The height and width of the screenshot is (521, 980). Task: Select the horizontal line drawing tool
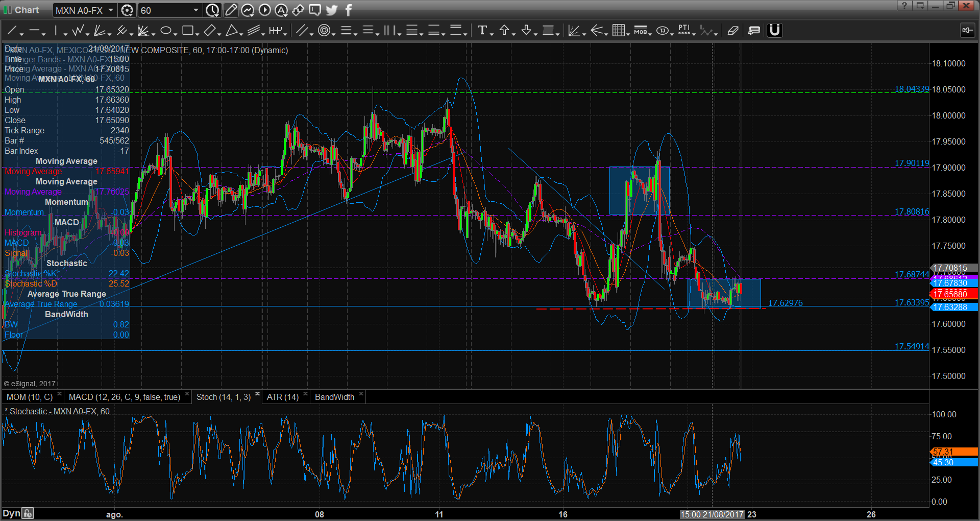click(34, 31)
